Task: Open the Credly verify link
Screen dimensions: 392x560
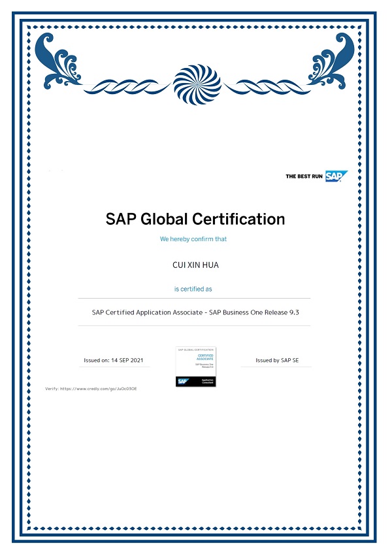Action: (x=91, y=389)
